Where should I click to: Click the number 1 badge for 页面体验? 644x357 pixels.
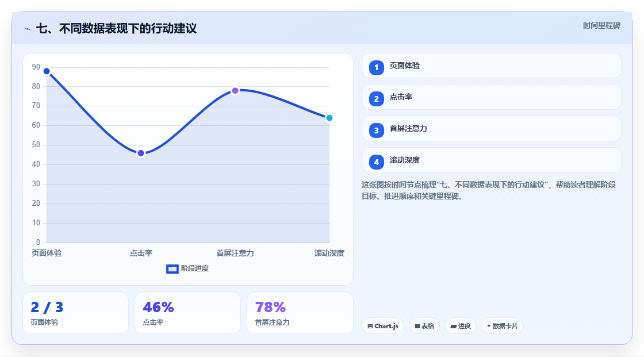pos(376,67)
